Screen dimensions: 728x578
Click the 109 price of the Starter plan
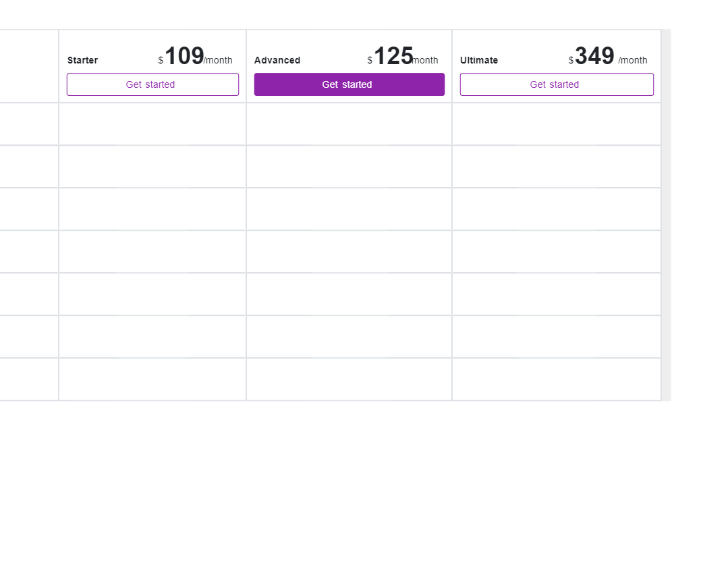184,56
